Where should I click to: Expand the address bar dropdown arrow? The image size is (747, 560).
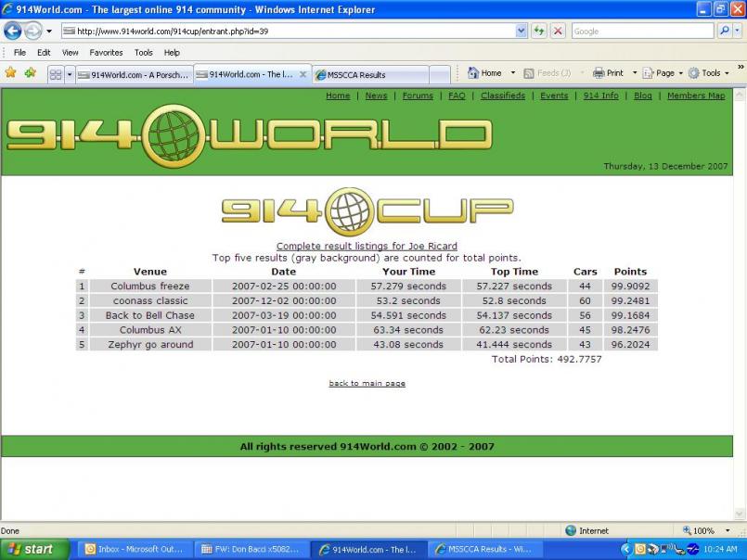click(521, 31)
